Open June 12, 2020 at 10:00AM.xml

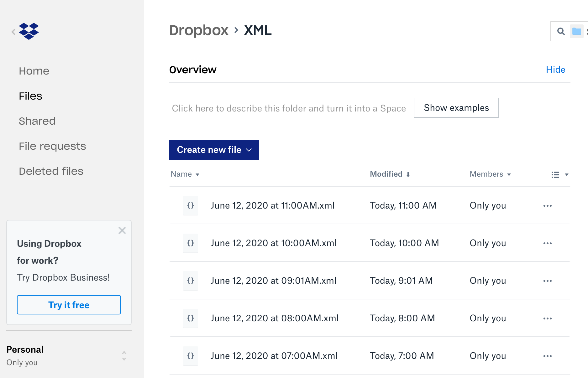click(274, 243)
